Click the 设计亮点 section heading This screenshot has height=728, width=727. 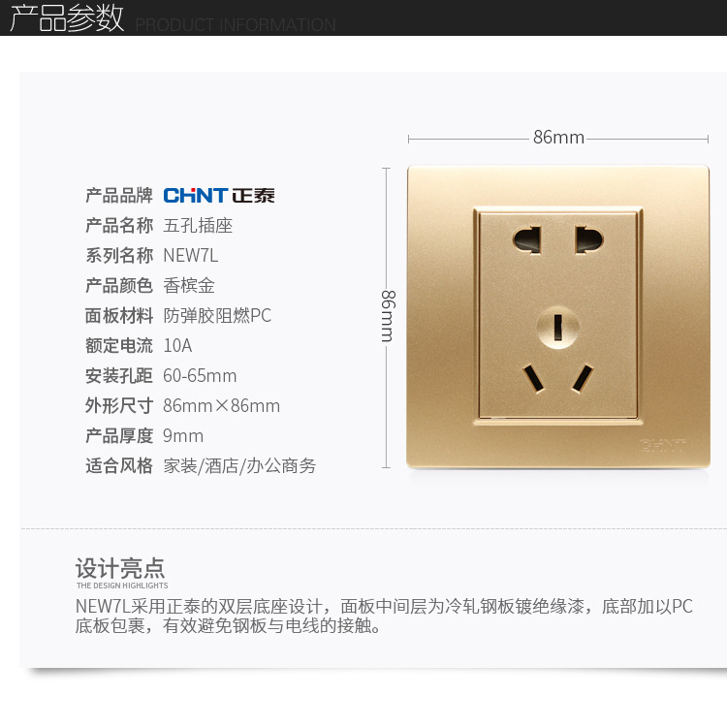click(x=120, y=568)
